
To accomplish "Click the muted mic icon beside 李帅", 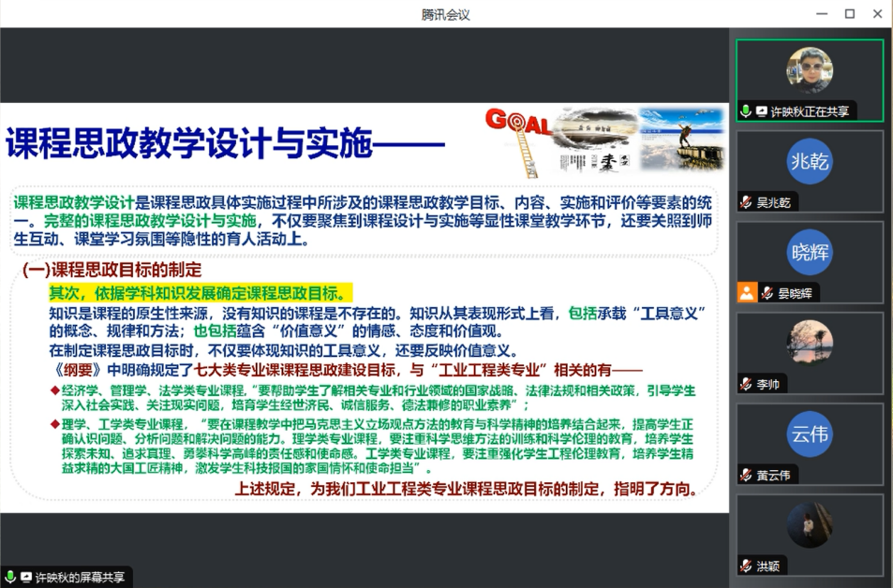I will point(746,384).
